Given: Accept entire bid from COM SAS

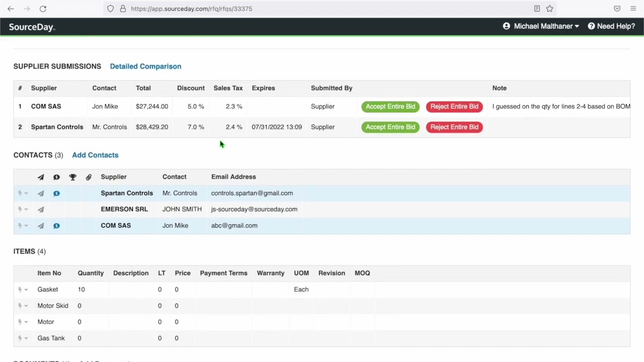Looking at the screenshot, I should pos(390,107).
